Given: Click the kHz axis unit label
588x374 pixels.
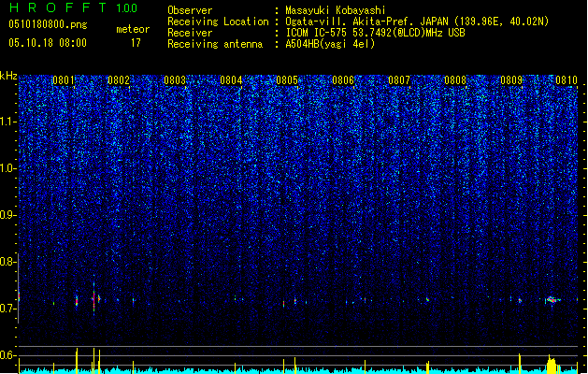Looking at the screenshot, I should 8,76.
